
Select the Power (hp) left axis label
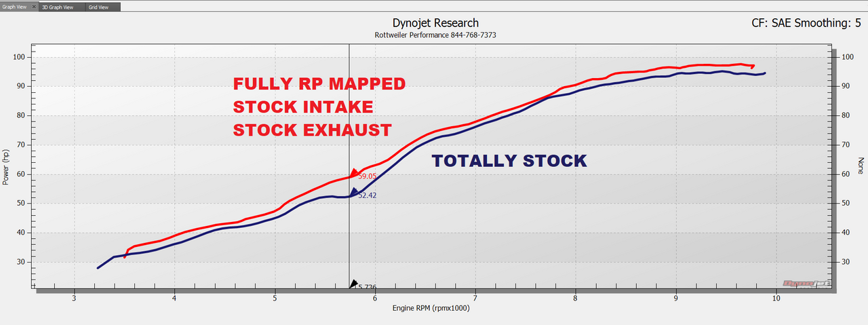click(7, 167)
